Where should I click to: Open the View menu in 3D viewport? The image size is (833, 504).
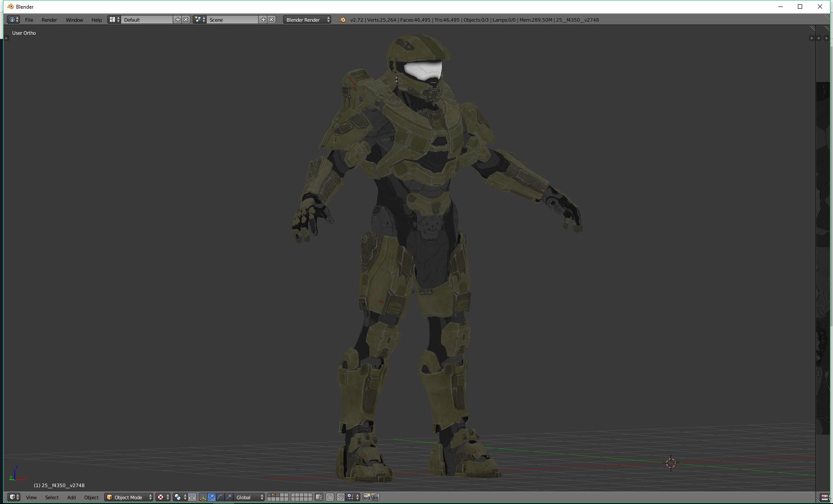pos(31,497)
